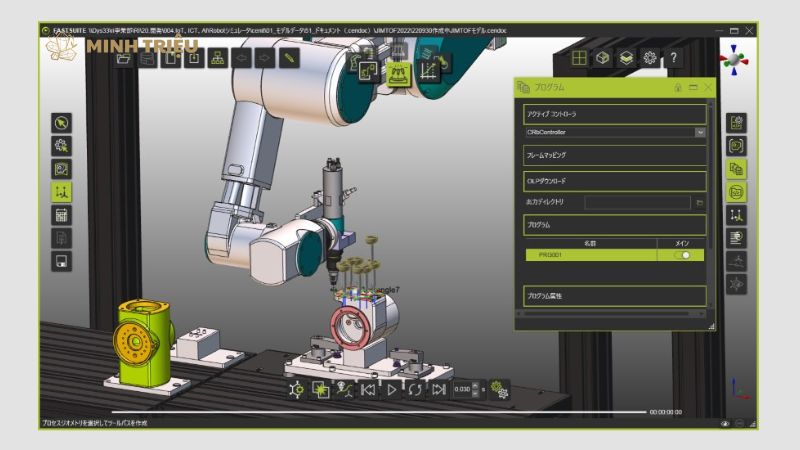Viewport: 800px width, 450px height.
Task: Click the play simulation button
Action: (391, 390)
